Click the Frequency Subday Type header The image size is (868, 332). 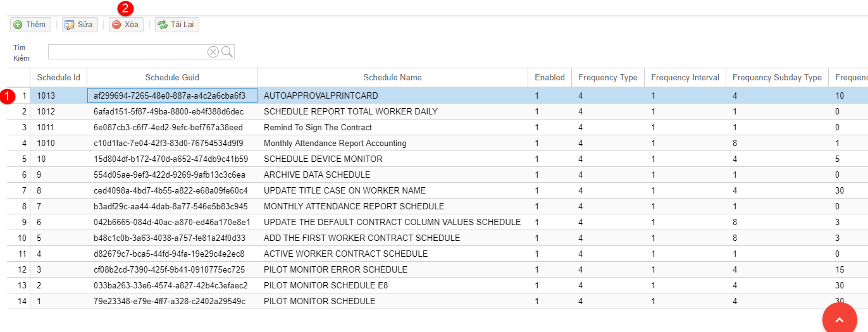[x=776, y=78]
